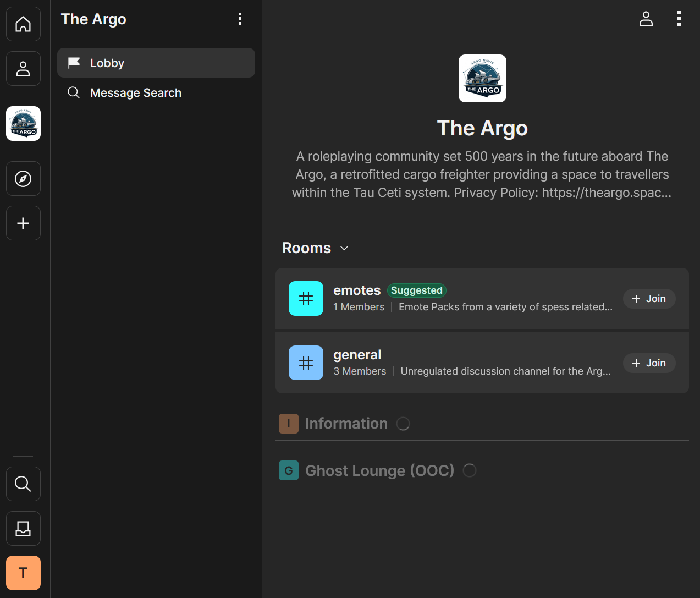Click The Argo space logo above the description
The width and height of the screenshot is (700, 598).
(x=482, y=78)
